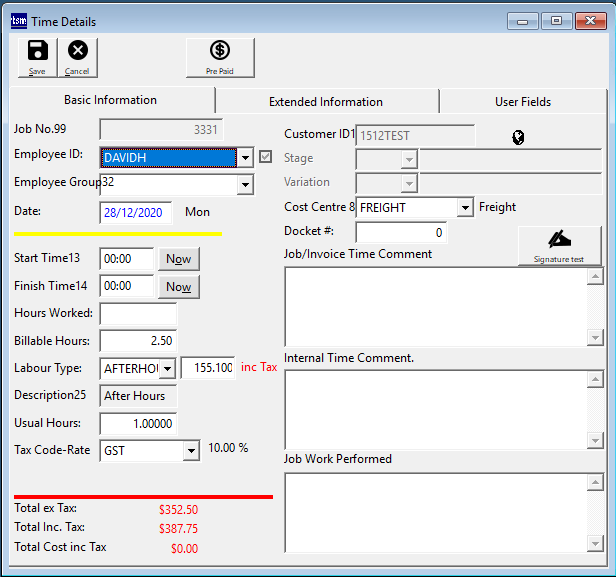Open the Employee Group dropdown
The height and width of the screenshot is (577, 616).
[245, 184]
